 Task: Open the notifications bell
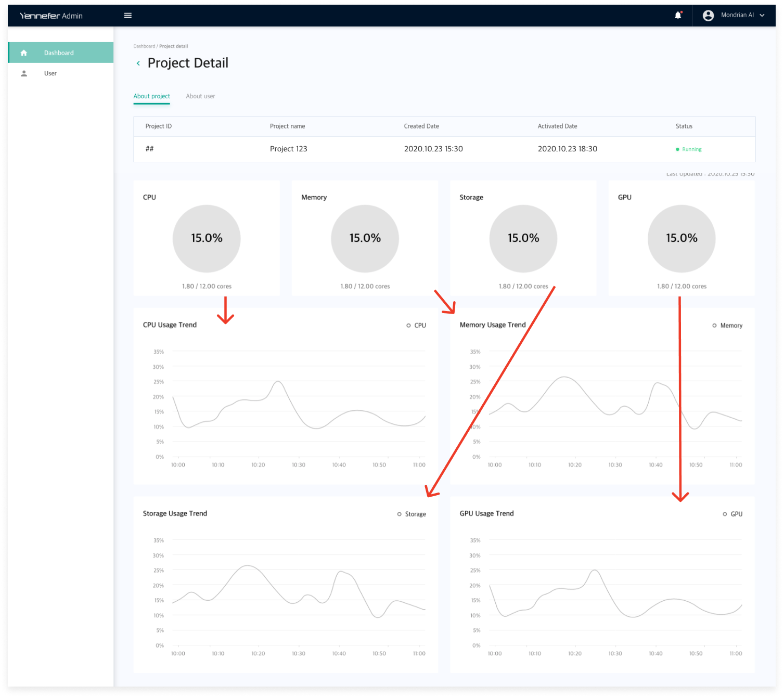678,16
